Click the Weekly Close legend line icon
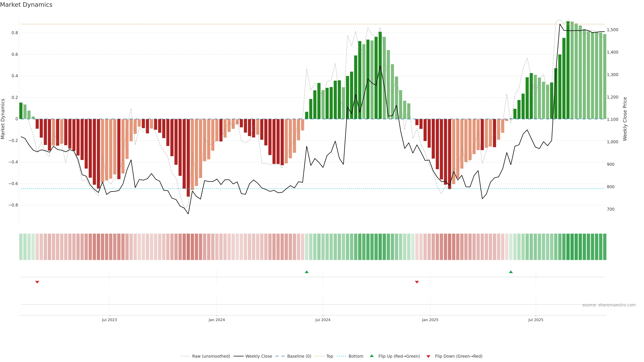644x362 pixels. tap(238, 356)
